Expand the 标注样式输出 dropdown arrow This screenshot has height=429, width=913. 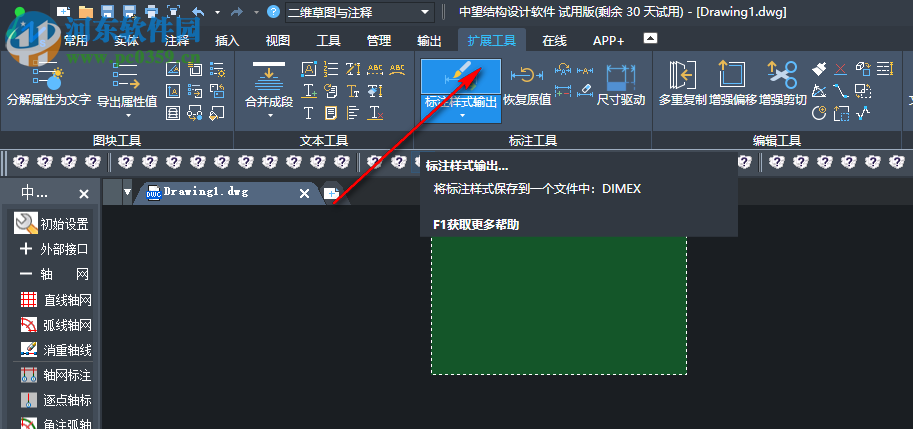point(461,116)
